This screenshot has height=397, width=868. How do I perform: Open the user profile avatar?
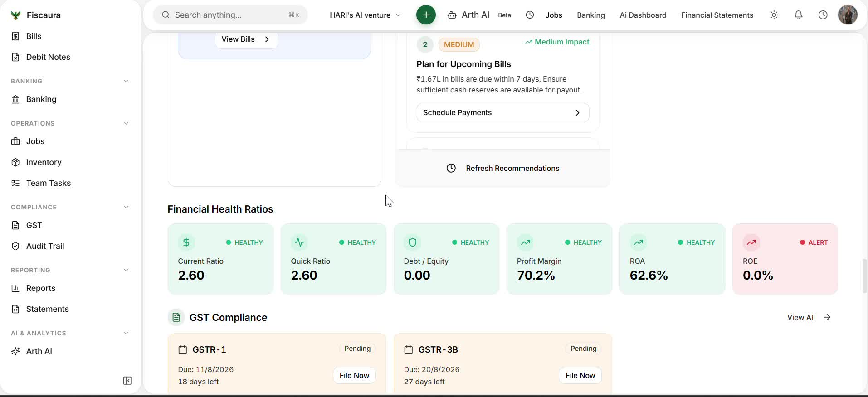tap(848, 15)
